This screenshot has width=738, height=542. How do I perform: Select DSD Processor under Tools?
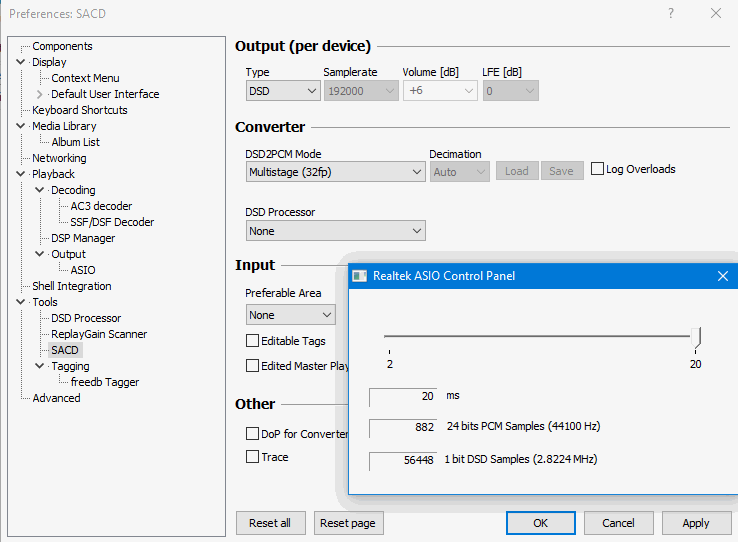tap(86, 318)
